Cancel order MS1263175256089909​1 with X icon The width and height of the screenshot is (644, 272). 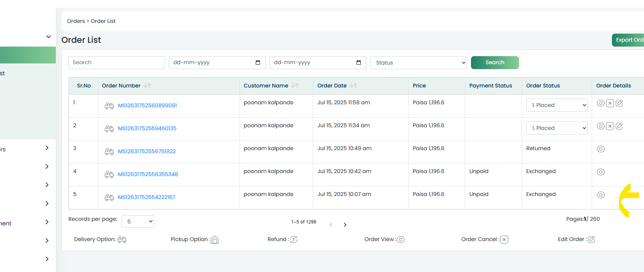610,103
